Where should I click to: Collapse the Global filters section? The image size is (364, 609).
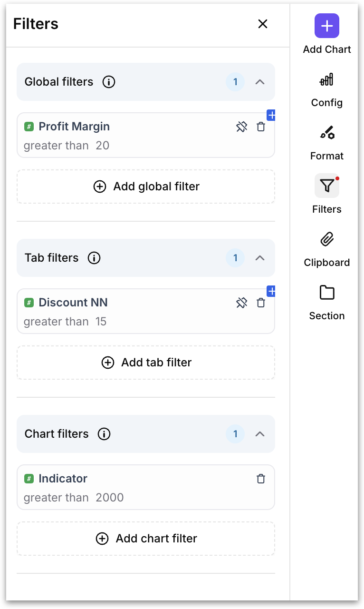[259, 82]
